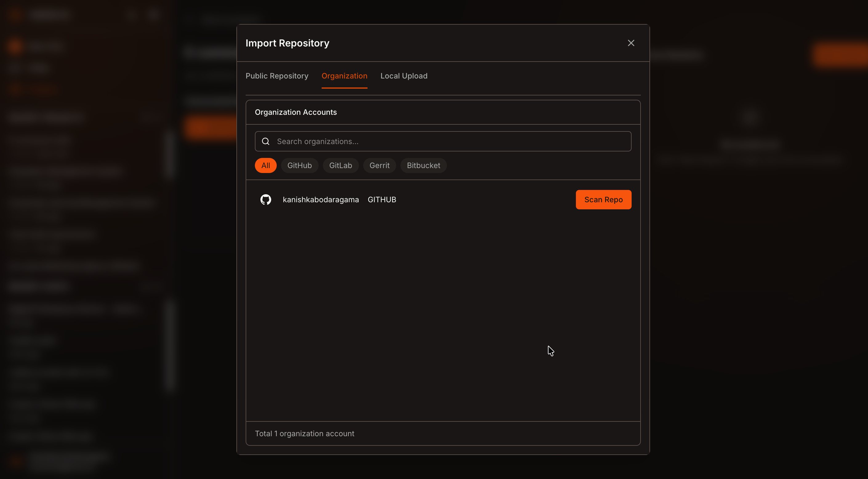Select the Organization tab
The image size is (868, 479).
tap(344, 76)
